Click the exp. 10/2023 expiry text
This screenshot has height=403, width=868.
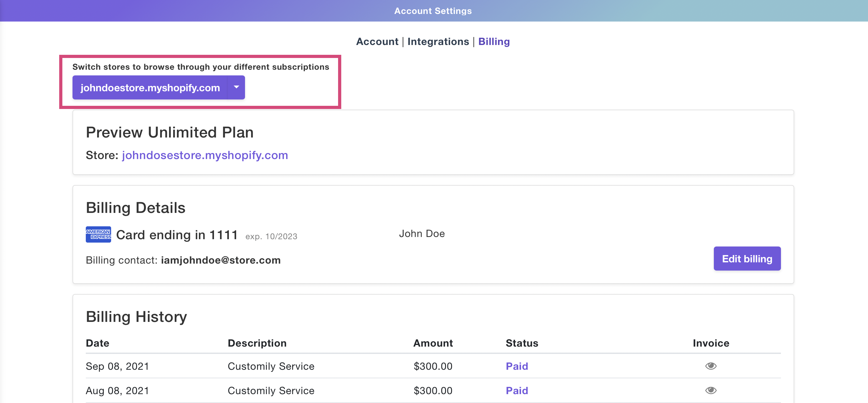click(271, 236)
